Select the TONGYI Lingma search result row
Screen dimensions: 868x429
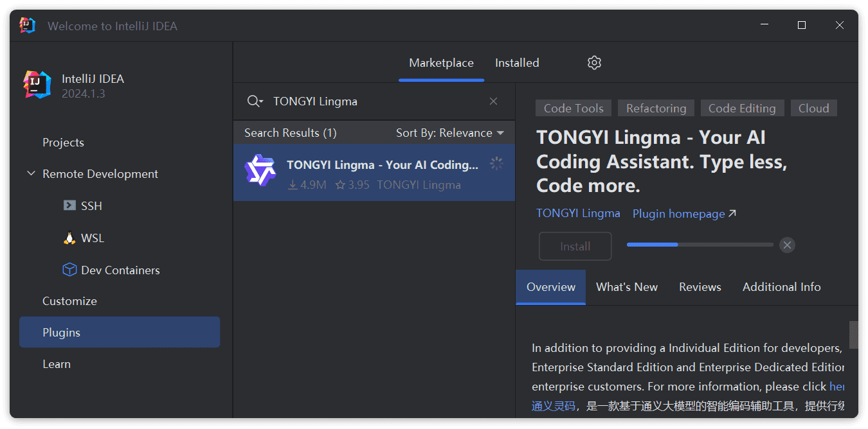click(374, 173)
